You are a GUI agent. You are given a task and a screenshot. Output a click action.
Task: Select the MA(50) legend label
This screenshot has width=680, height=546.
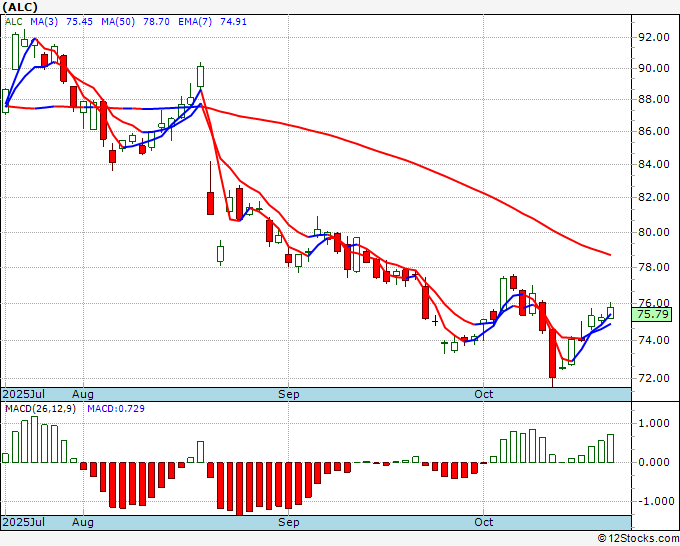[118, 22]
